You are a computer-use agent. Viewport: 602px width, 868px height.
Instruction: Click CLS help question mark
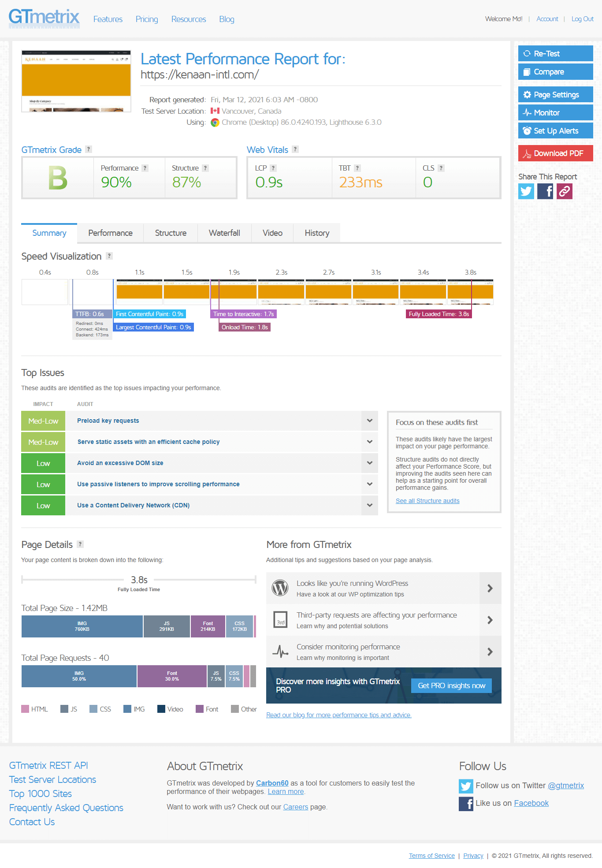[x=441, y=168]
